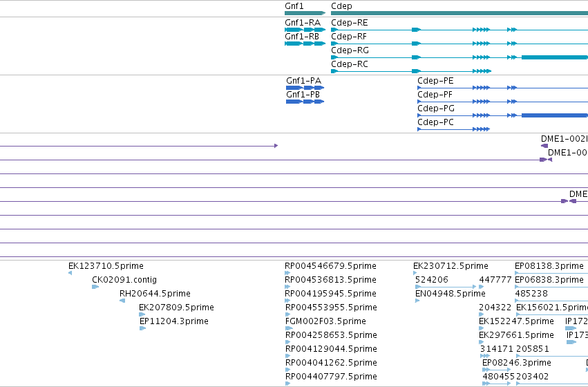Open RP004546679.5prime EST label
This screenshot has width=588, height=387.
[x=330, y=266]
